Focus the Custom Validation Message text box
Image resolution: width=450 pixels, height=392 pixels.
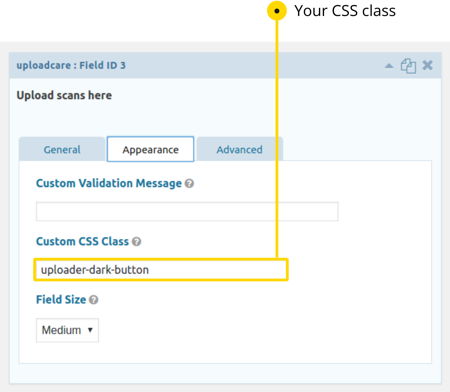pos(187,211)
